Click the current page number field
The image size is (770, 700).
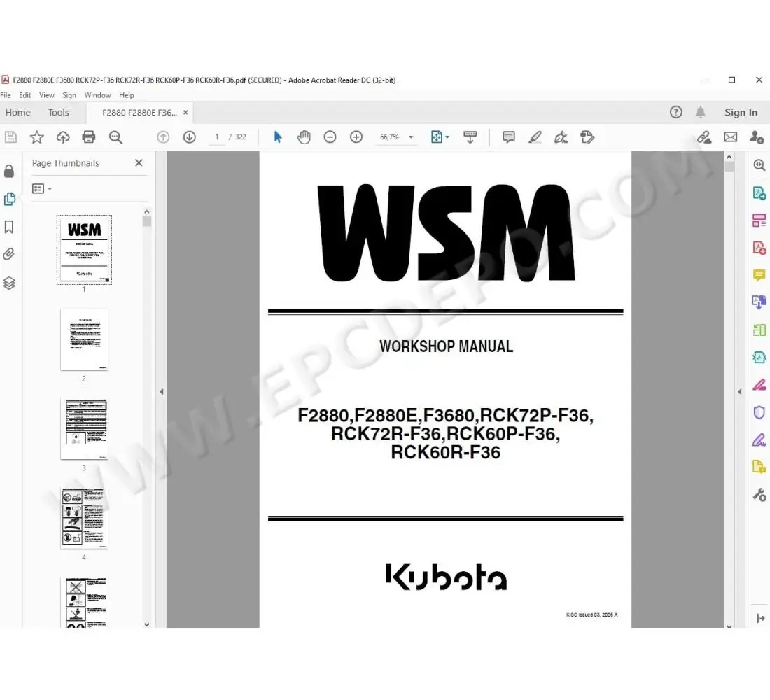coord(216,137)
